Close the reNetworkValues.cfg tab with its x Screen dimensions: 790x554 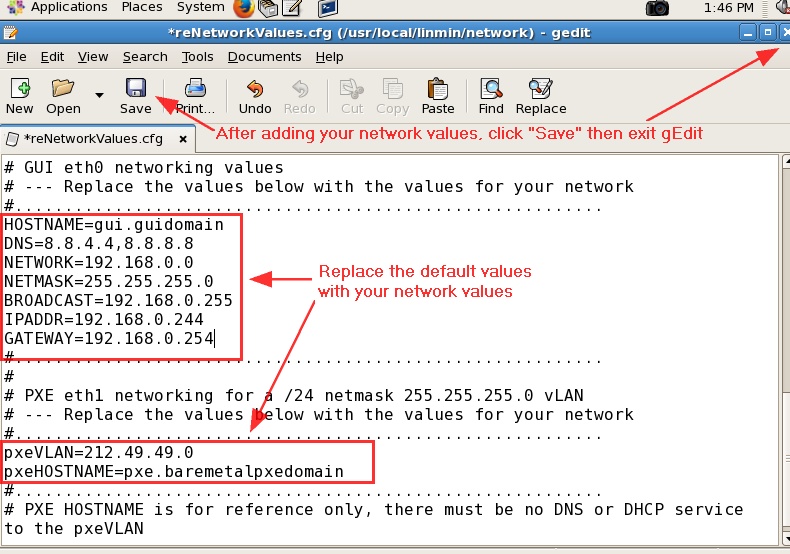click(183, 139)
